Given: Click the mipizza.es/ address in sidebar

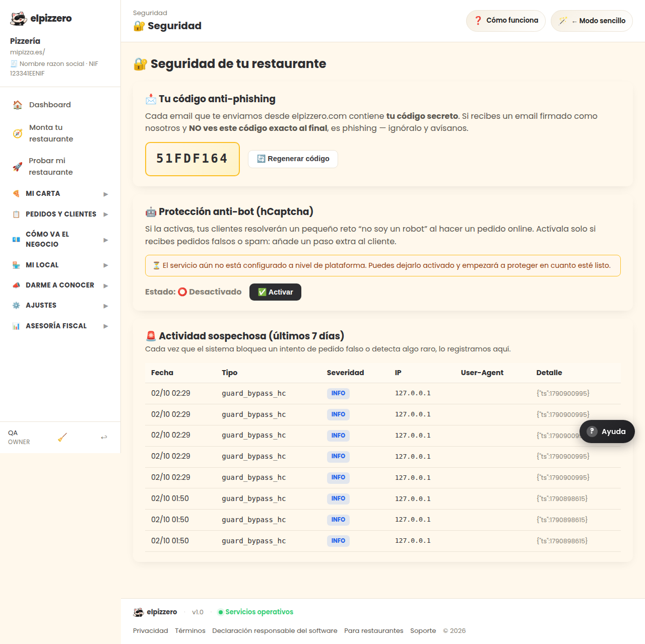Looking at the screenshot, I should click(x=28, y=52).
